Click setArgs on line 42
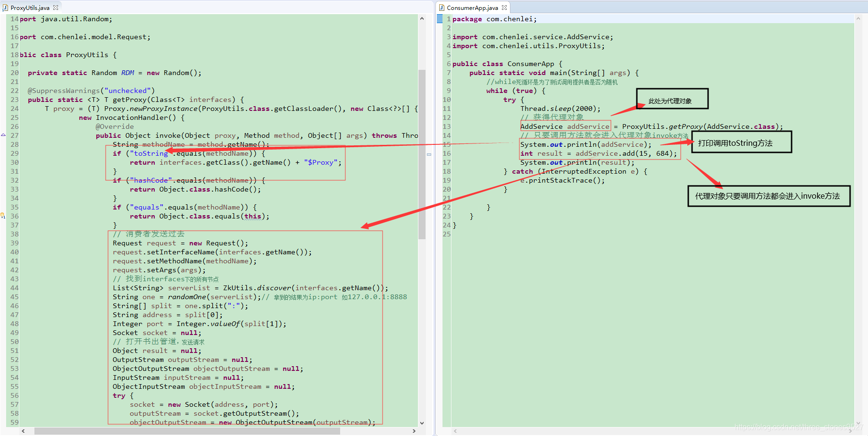868x436 pixels. [x=161, y=270]
